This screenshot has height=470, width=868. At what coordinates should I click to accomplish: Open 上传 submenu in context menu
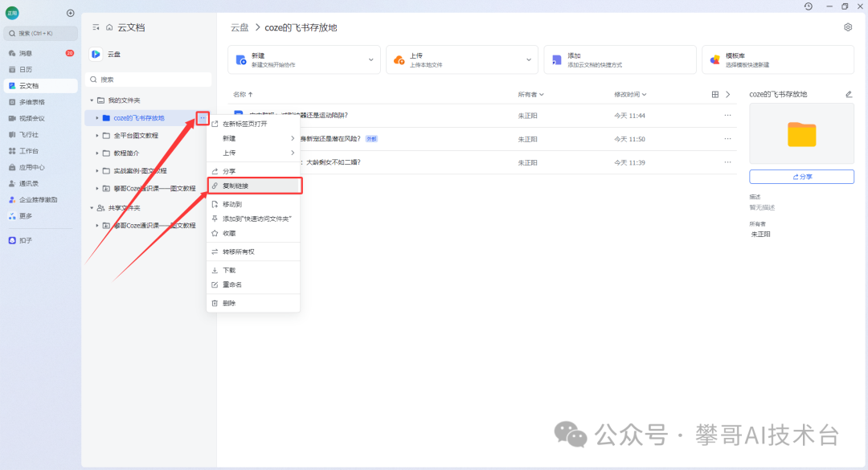coord(253,153)
